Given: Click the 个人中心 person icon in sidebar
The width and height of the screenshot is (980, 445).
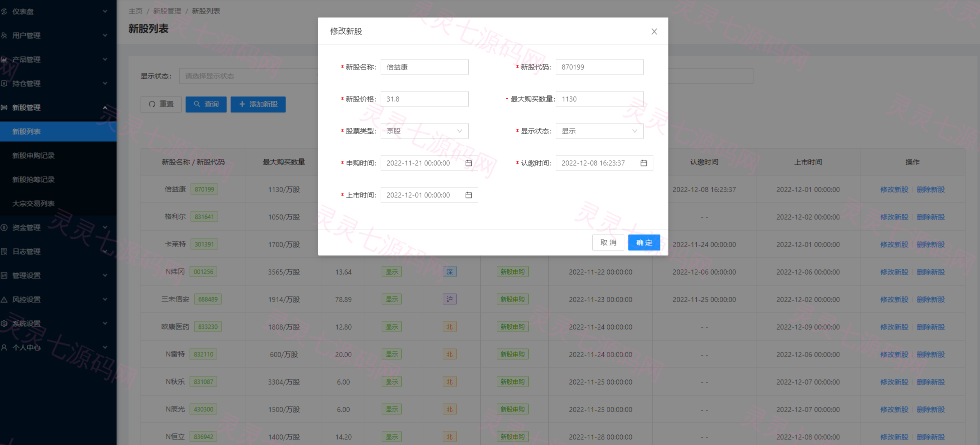Looking at the screenshot, I should click(x=4, y=347).
